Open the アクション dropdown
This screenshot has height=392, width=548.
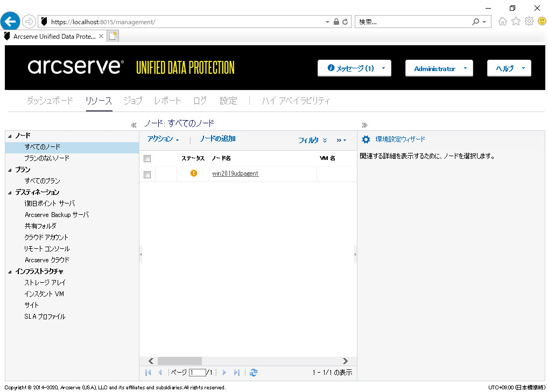point(163,139)
